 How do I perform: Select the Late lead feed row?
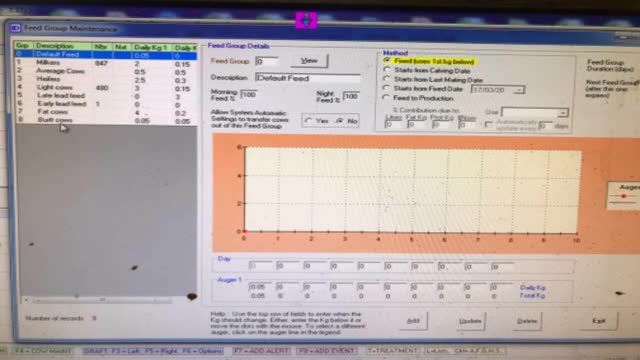click(x=106, y=96)
